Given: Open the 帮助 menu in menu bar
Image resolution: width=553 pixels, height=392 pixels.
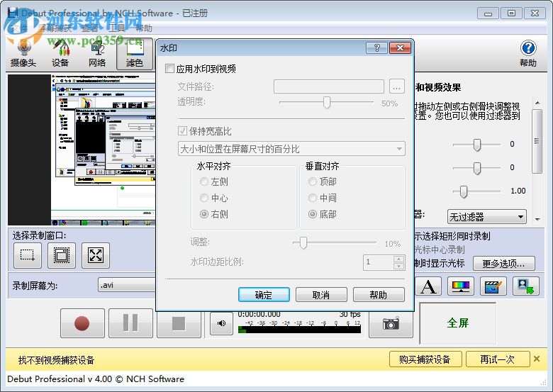Looking at the screenshot, I should [144, 28].
